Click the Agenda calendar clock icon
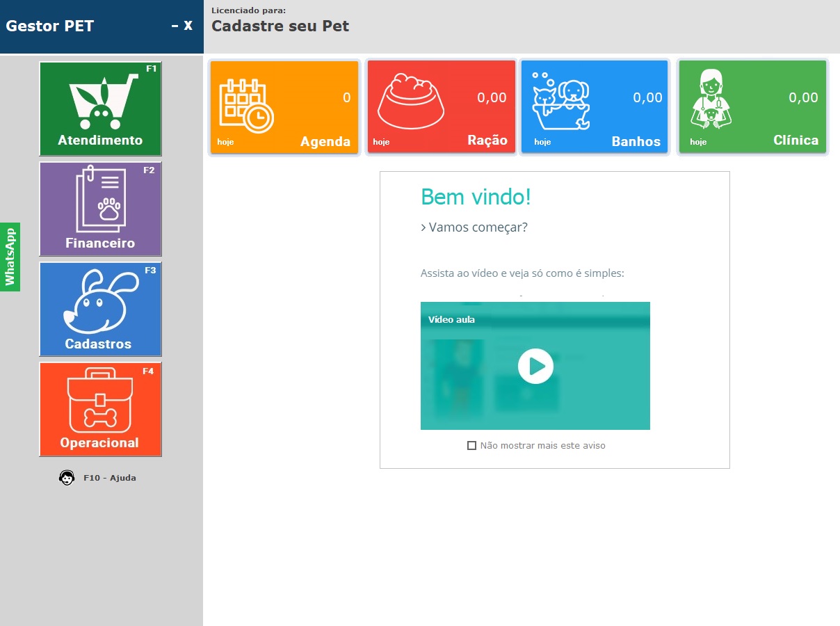This screenshot has width=840, height=626. coord(246,106)
